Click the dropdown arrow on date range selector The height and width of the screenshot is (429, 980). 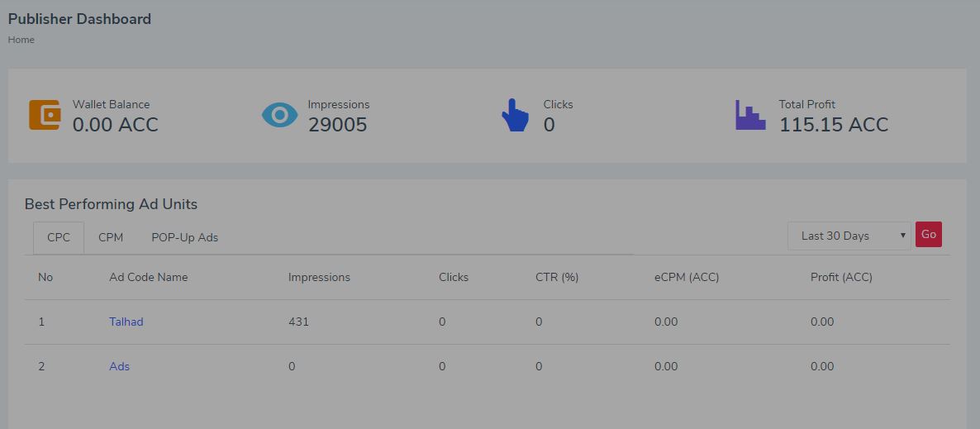coord(902,236)
